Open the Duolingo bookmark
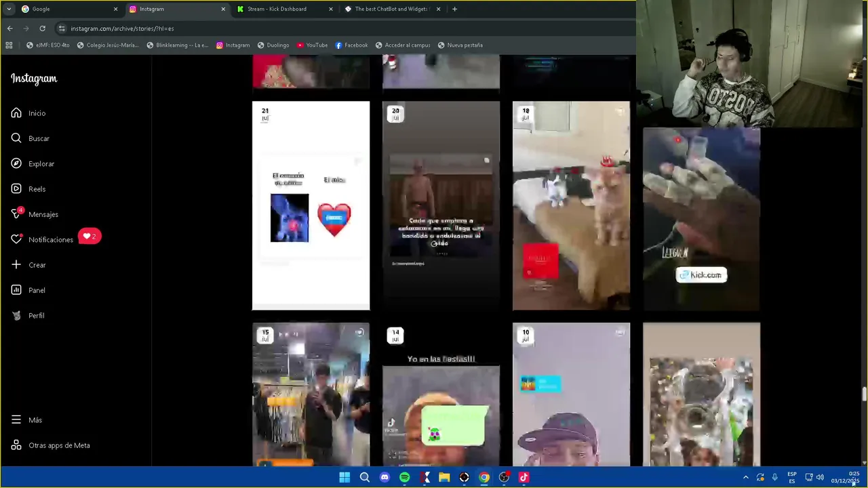Viewport: 868px width, 488px height. point(273,45)
